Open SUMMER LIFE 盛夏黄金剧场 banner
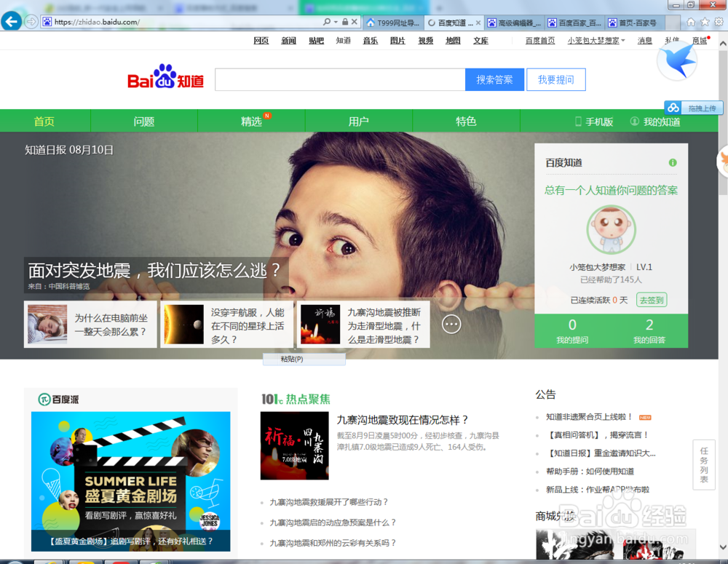Screen dimensions: 728x564 point(130,481)
